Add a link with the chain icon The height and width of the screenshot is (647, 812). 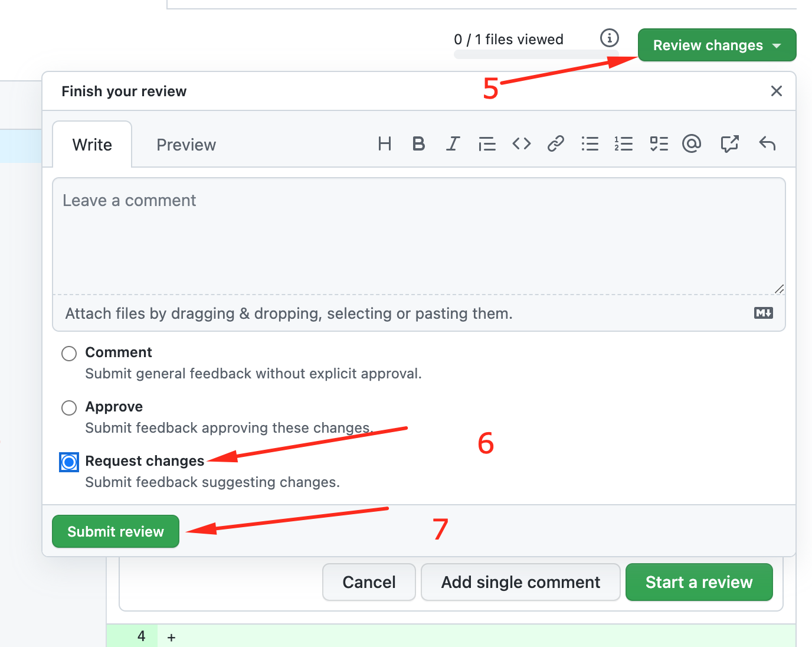pyautogui.click(x=556, y=143)
